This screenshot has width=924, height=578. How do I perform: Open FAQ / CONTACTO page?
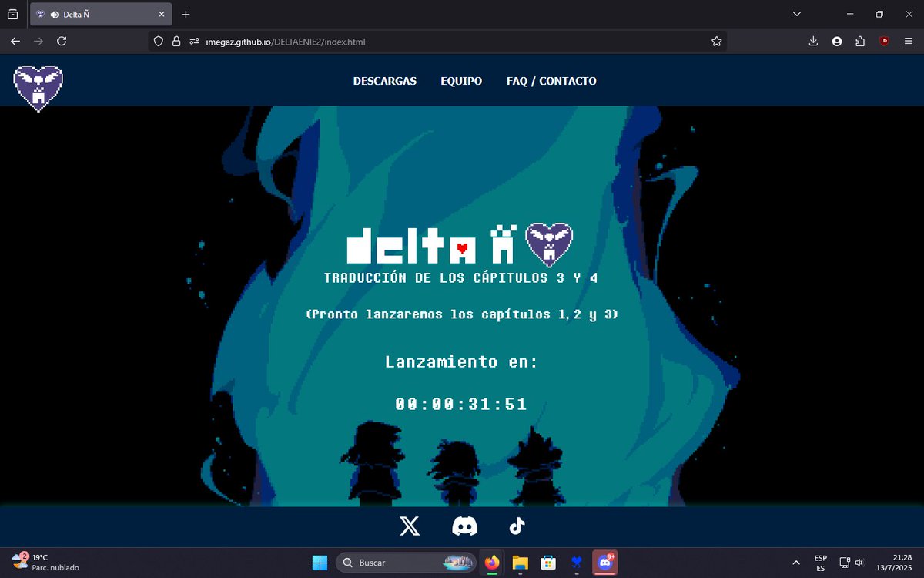pos(551,81)
